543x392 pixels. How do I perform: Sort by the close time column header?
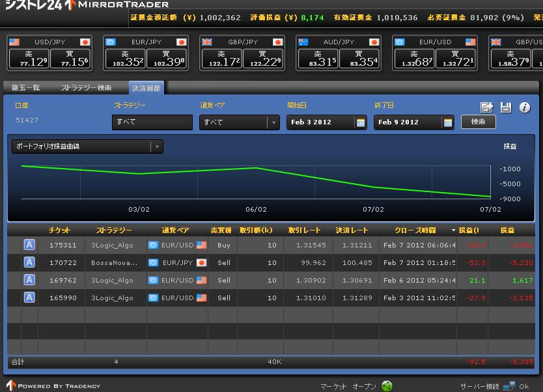[x=415, y=231]
